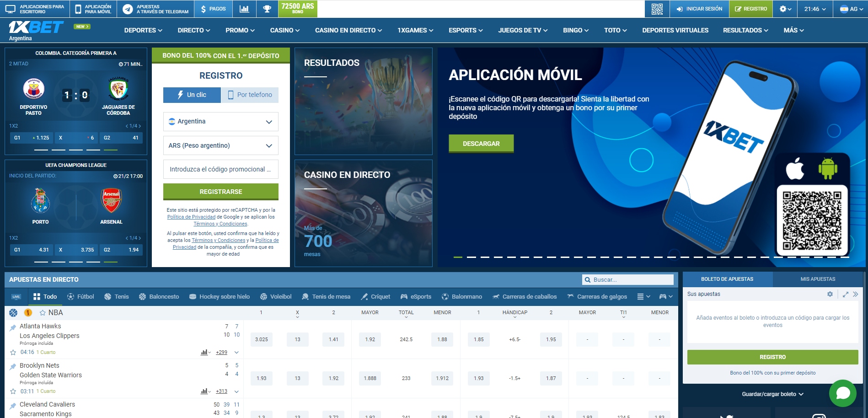This screenshot has width=868, height=418.
Task: Select Un clic registration method
Action: click(192, 95)
